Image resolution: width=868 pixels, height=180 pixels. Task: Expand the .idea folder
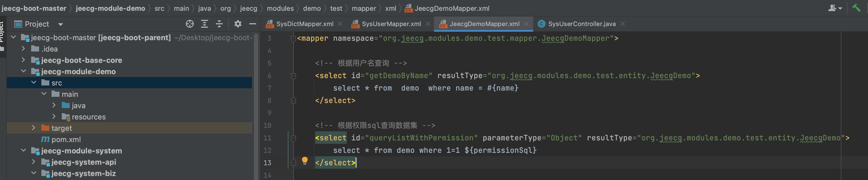point(23,48)
